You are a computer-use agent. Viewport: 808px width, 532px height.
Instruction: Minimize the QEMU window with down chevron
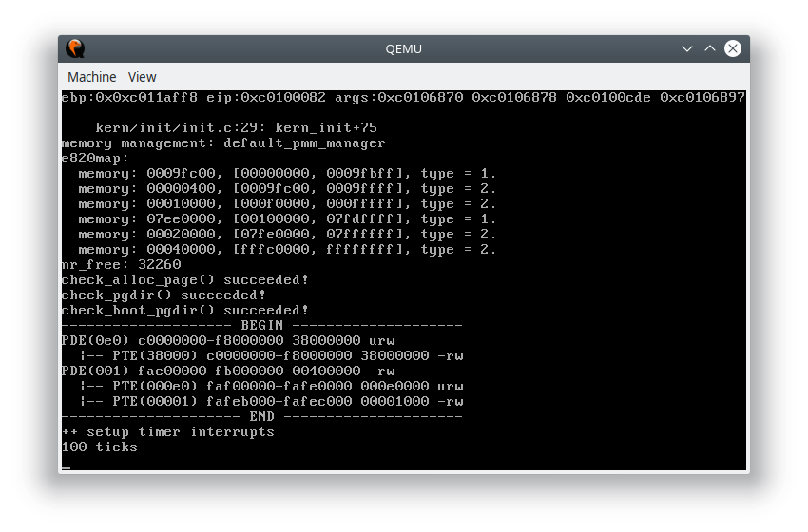[687, 48]
